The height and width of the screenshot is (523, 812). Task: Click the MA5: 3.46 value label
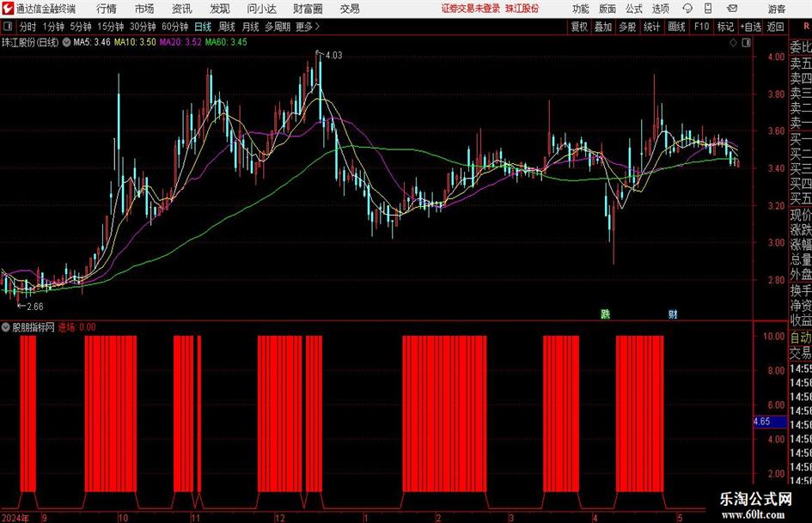[x=92, y=42]
